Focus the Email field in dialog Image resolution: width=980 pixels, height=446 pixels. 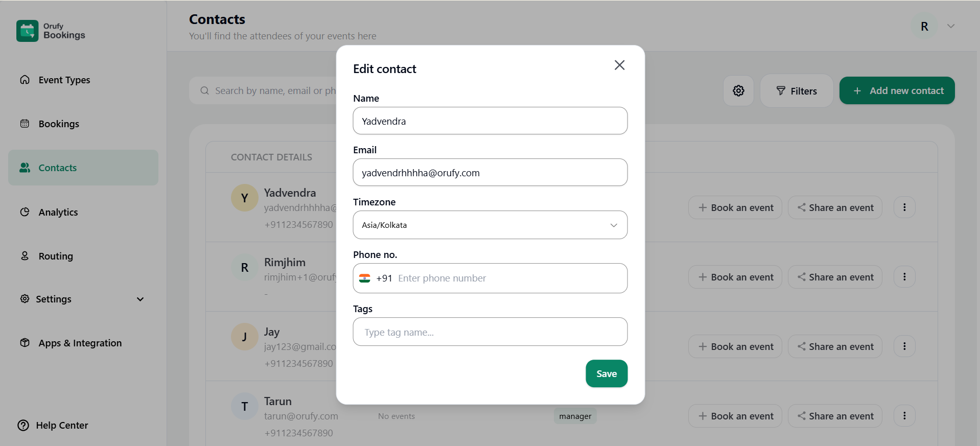489,173
